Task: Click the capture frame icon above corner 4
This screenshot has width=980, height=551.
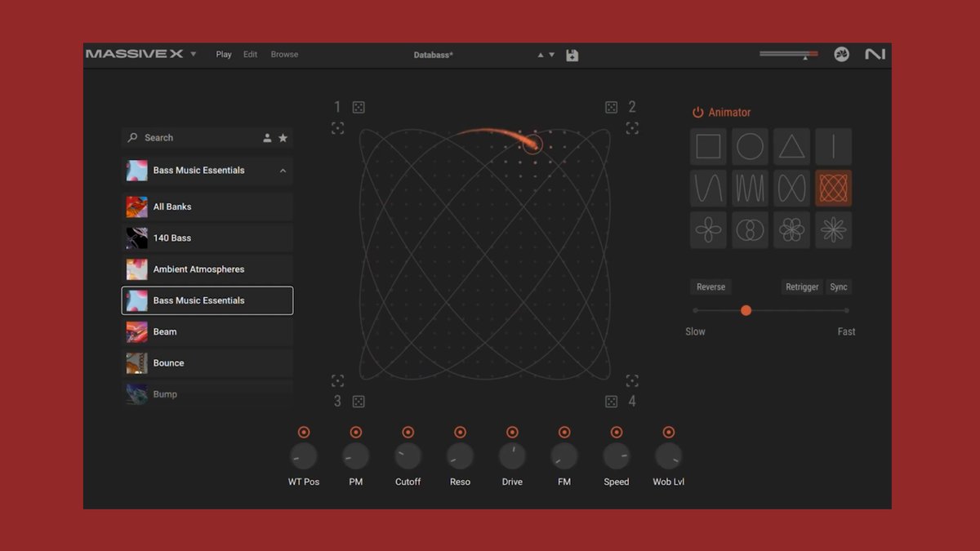Action: pyautogui.click(x=632, y=380)
